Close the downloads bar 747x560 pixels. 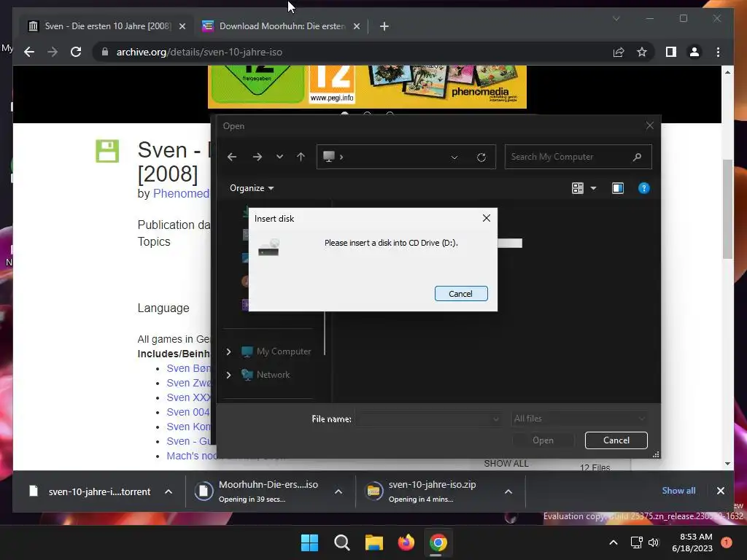[x=720, y=491]
